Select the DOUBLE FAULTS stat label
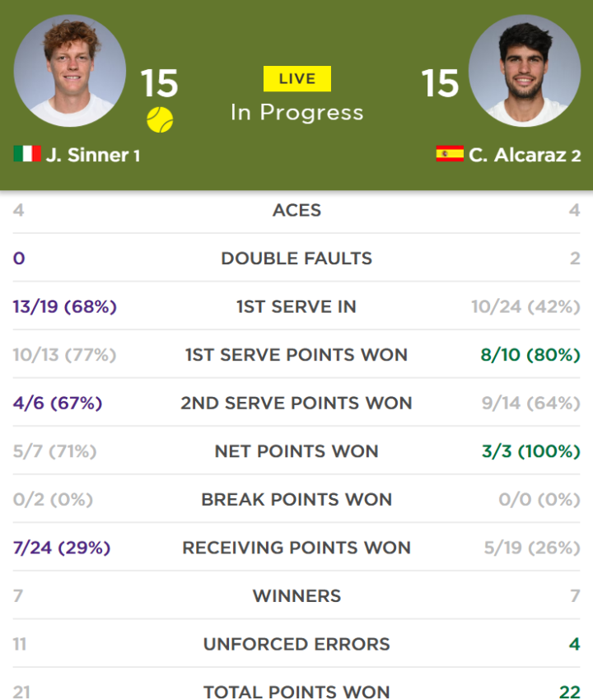This screenshot has width=593, height=700. point(296,259)
